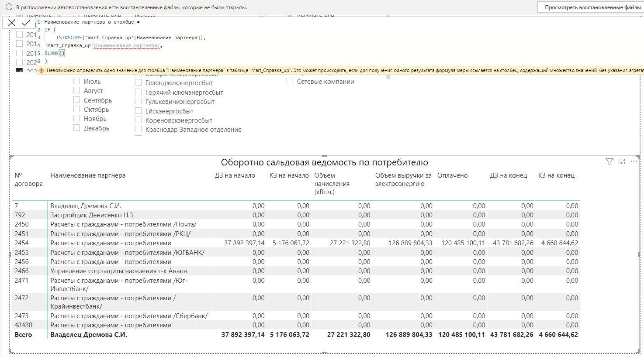
Task: Sort by Оплачено column header
Action: tap(453, 175)
